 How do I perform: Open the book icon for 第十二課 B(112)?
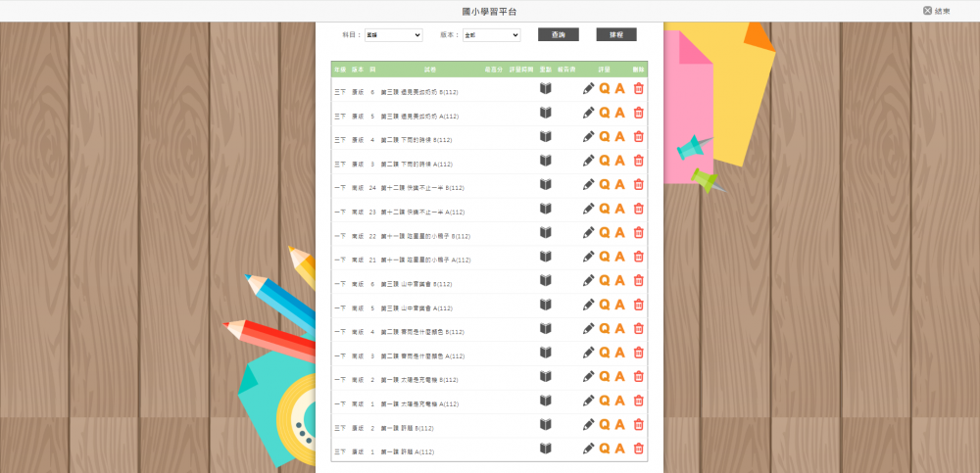coord(546,184)
